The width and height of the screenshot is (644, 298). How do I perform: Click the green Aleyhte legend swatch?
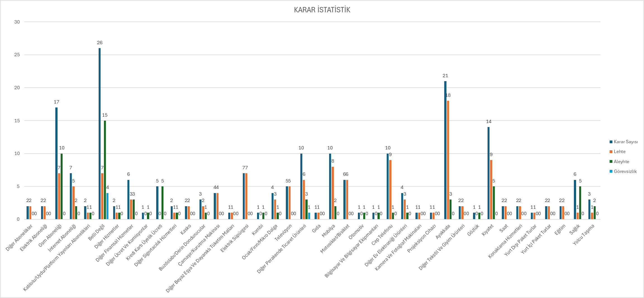coord(611,162)
